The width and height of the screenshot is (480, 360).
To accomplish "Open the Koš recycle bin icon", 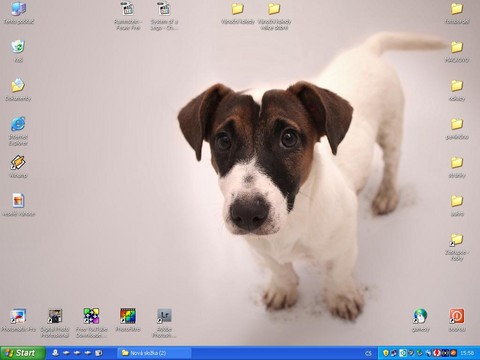I will (18, 47).
